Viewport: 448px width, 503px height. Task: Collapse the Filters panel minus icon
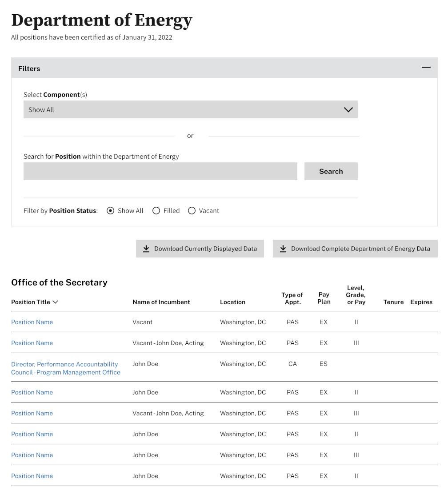425,67
